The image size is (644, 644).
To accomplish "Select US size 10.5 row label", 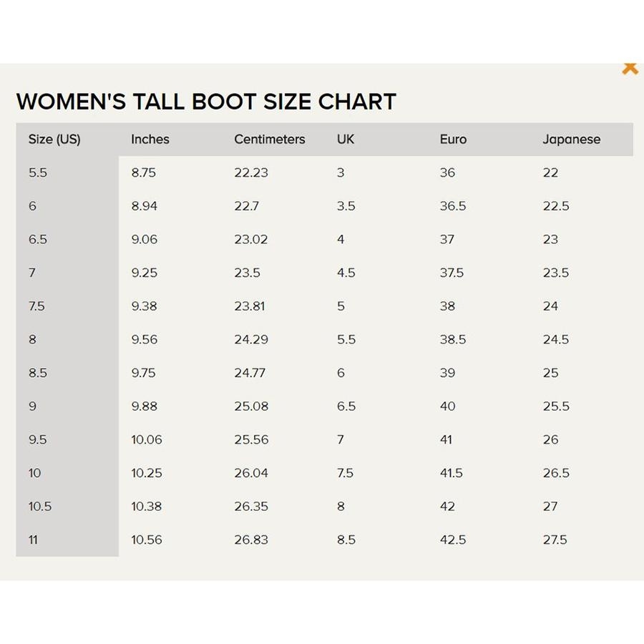I will point(40,507).
